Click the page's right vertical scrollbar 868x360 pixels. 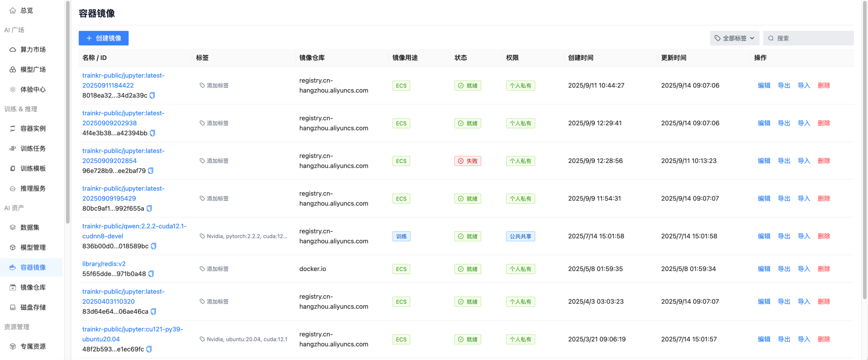click(864, 149)
